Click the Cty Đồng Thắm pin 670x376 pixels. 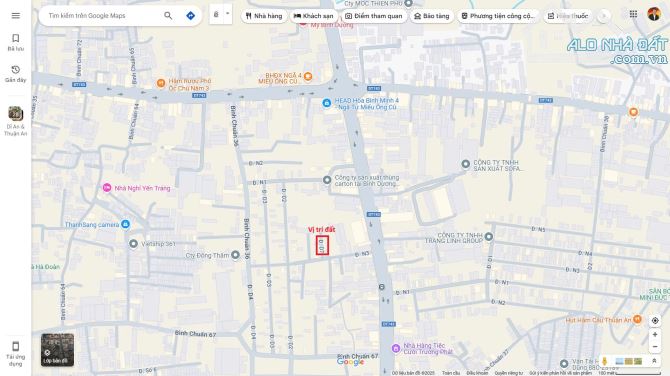coord(235,255)
